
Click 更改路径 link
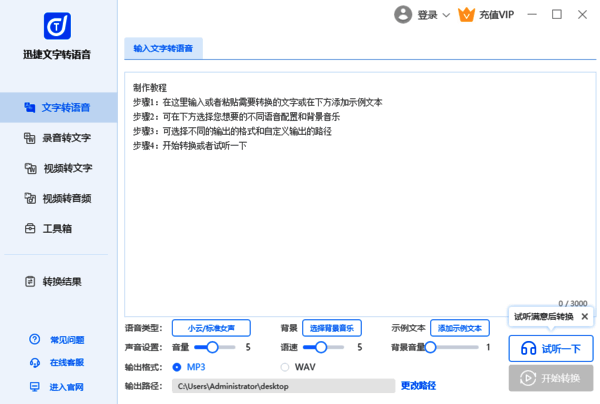point(418,385)
